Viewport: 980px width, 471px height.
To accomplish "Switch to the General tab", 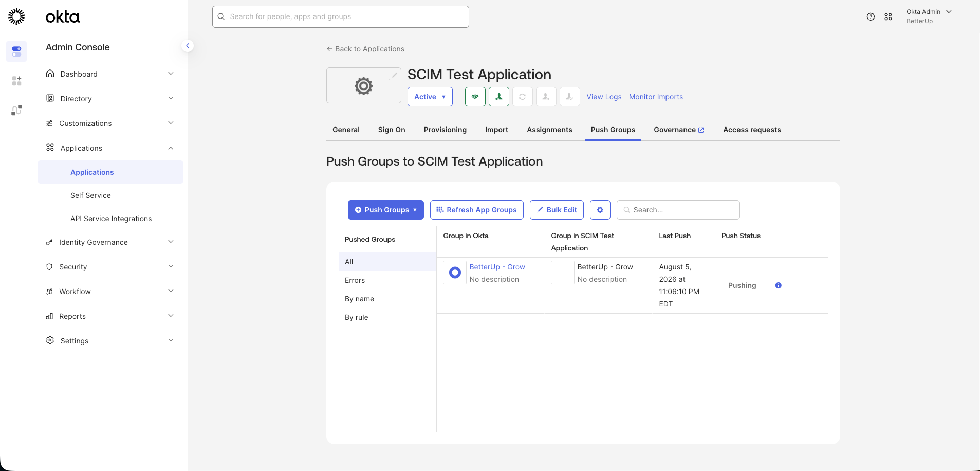I will (346, 130).
